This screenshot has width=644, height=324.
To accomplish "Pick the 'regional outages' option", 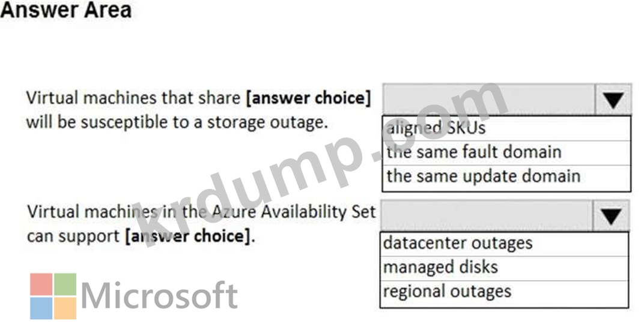I will click(x=505, y=293).
